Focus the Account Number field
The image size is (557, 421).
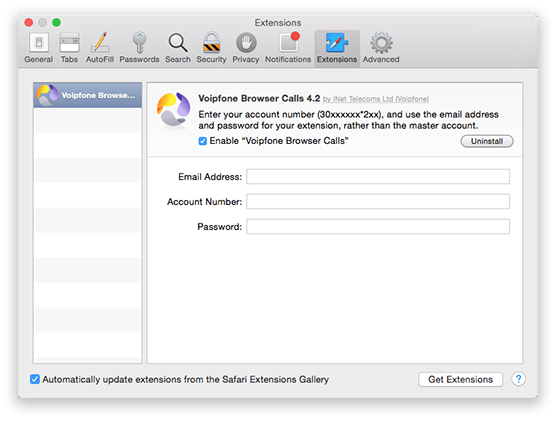pos(378,201)
